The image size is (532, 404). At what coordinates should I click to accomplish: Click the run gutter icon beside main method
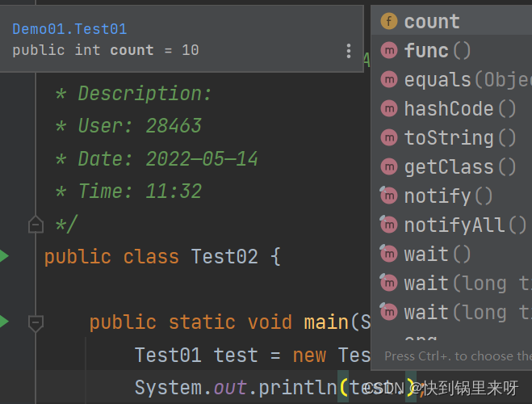point(4,322)
